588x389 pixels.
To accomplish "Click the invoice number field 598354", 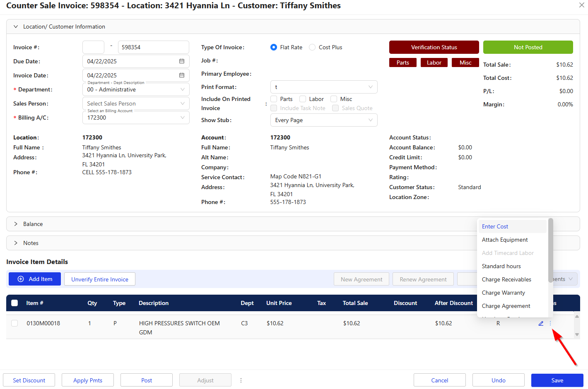I will pyautogui.click(x=154, y=47).
